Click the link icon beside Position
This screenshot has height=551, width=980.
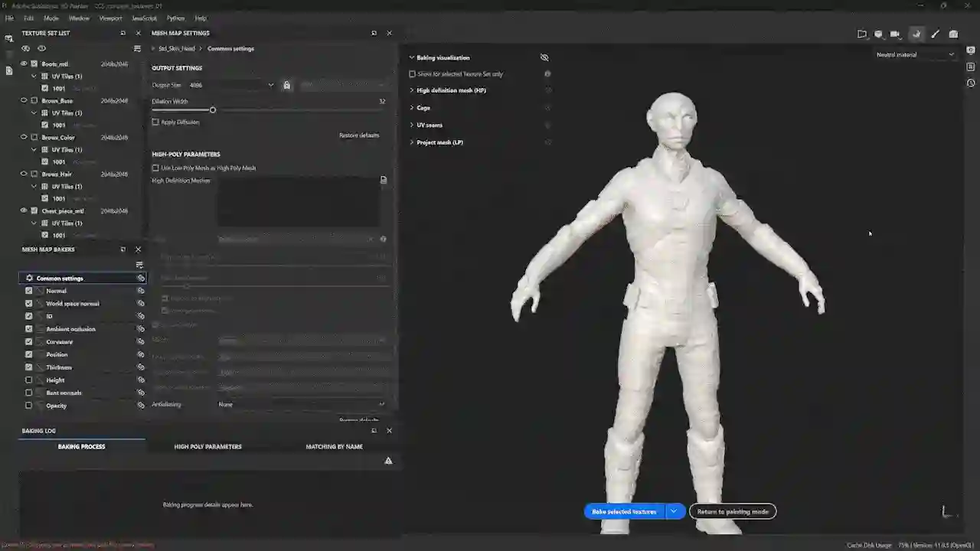pyautogui.click(x=141, y=354)
